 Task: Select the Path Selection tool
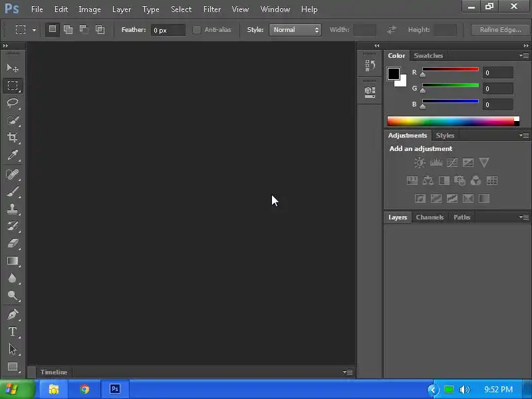click(13, 349)
